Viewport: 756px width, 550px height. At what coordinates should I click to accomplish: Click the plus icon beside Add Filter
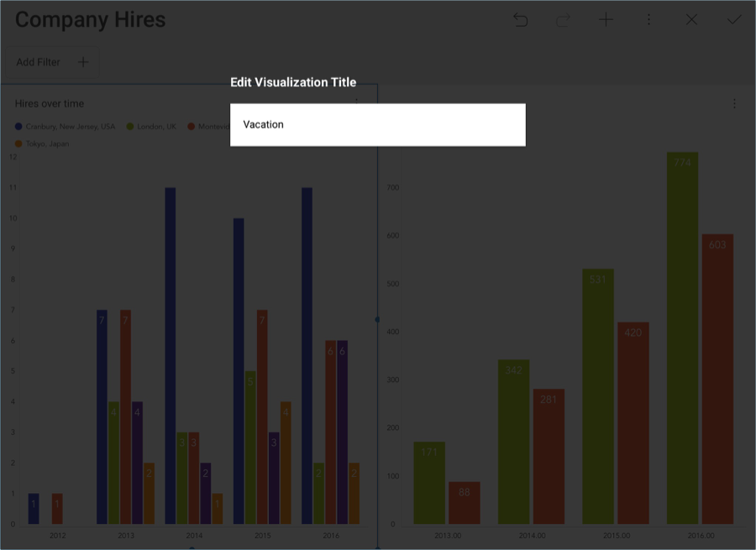pos(83,62)
